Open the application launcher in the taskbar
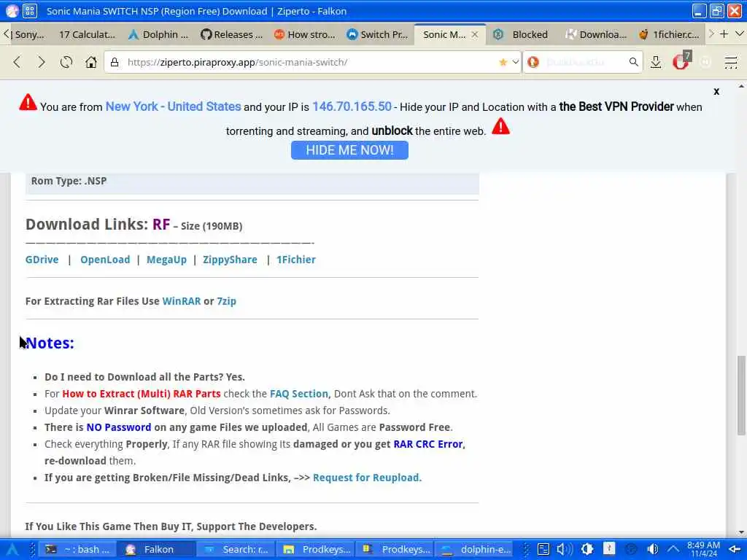Screen dimensions: 747x560 tap(12, 550)
